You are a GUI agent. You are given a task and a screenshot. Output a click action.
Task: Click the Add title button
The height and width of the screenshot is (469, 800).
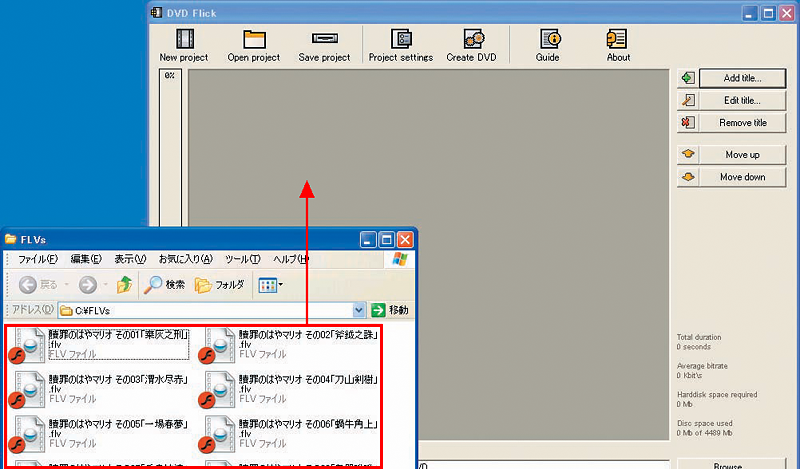[x=742, y=78]
